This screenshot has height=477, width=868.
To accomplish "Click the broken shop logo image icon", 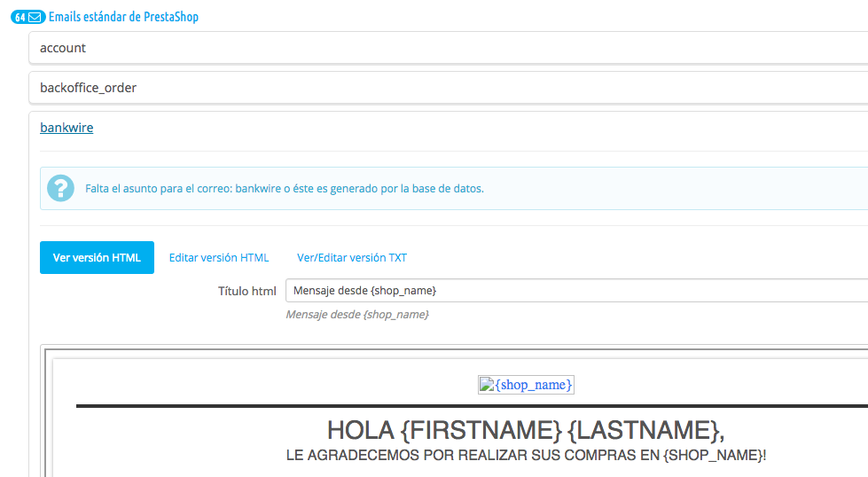I will 487,385.
